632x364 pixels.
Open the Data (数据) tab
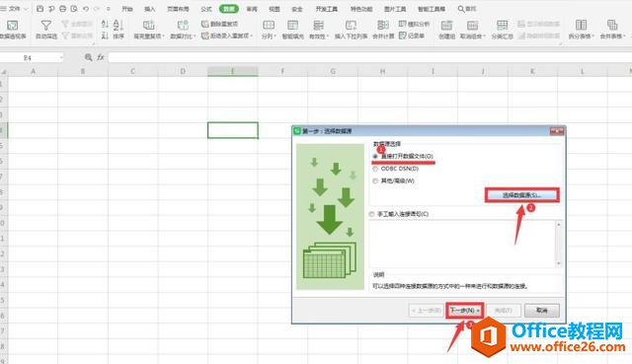(229, 9)
